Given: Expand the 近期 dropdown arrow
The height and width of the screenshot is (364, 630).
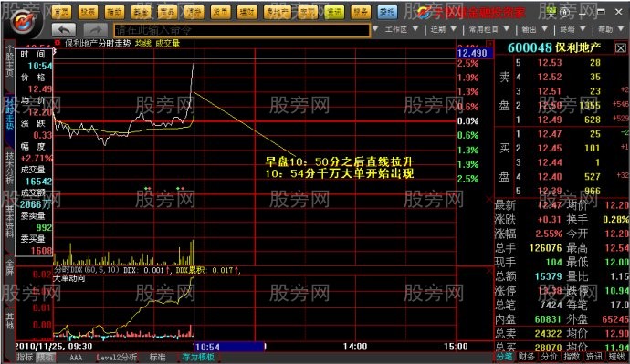Looking at the screenshot, I should pyautogui.click(x=453, y=29).
